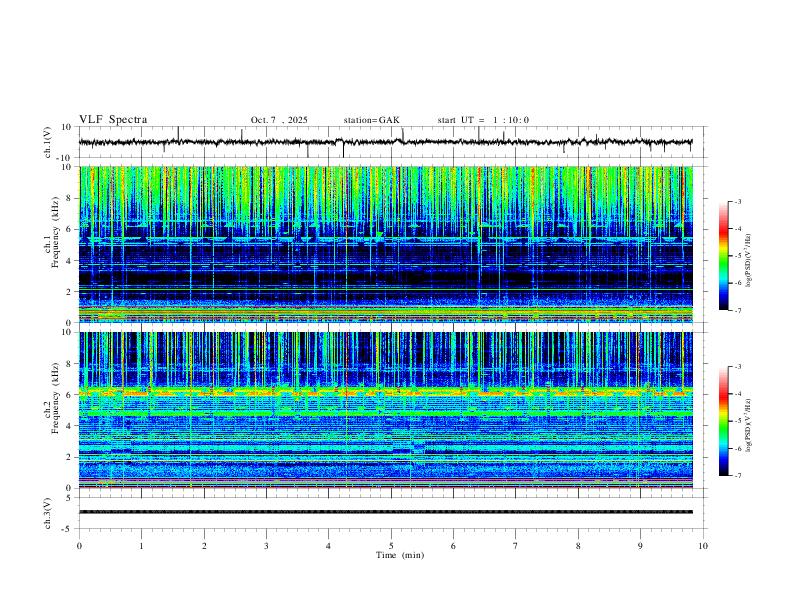792x612 pixels.
Task: Click time axis tick label "8"
Action: [578, 546]
